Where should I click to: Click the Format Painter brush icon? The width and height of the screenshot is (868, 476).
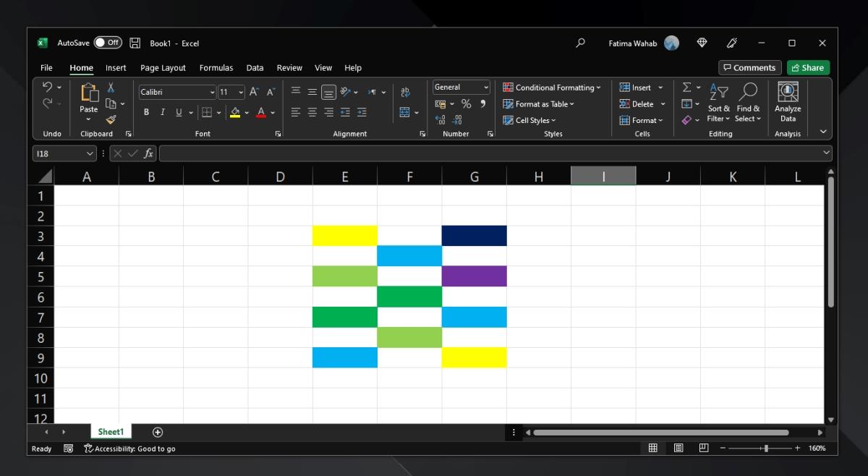(111, 119)
